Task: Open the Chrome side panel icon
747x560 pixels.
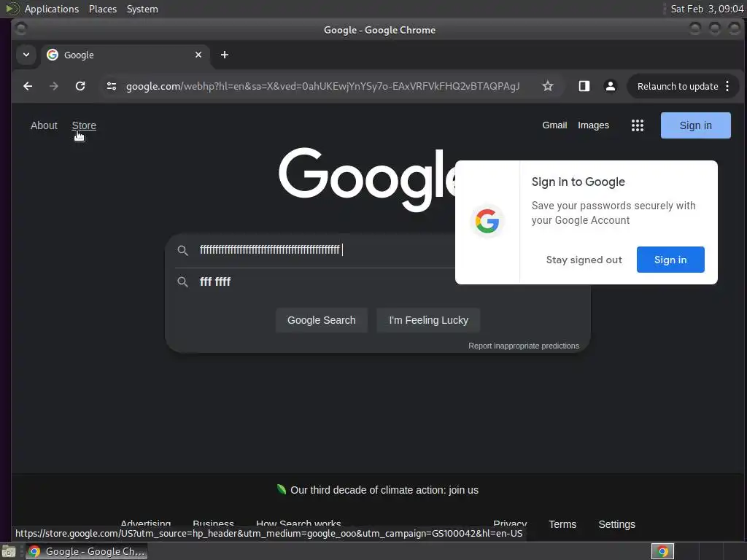Action: tap(584, 86)
